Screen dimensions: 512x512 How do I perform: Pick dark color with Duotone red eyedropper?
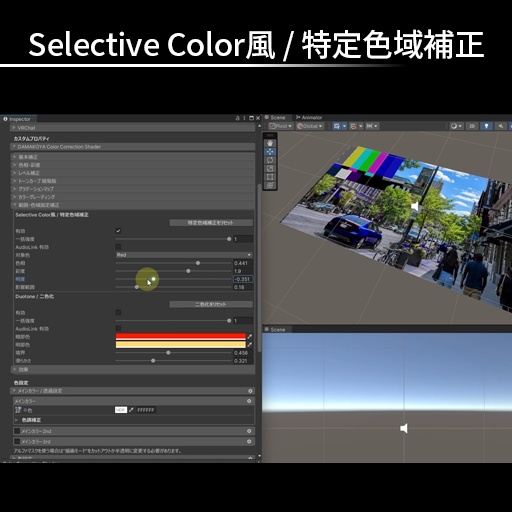(250, 336)
